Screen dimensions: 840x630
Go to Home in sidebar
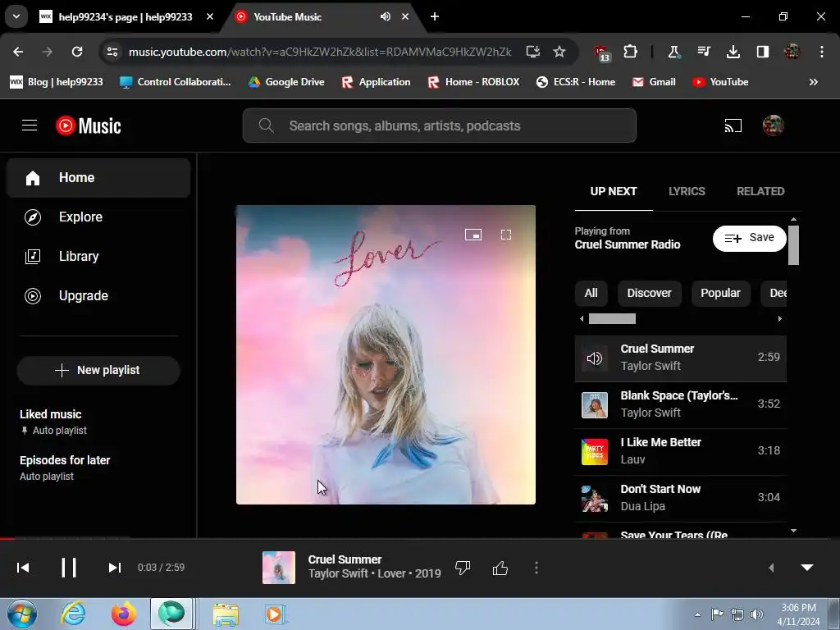(x=98, y=178)
